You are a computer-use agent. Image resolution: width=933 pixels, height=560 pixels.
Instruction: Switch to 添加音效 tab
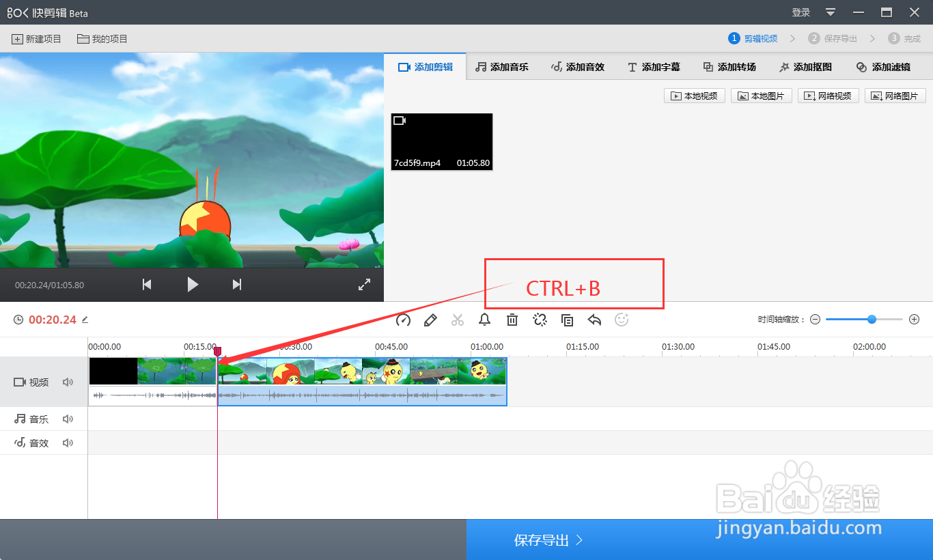pos(578,67)
